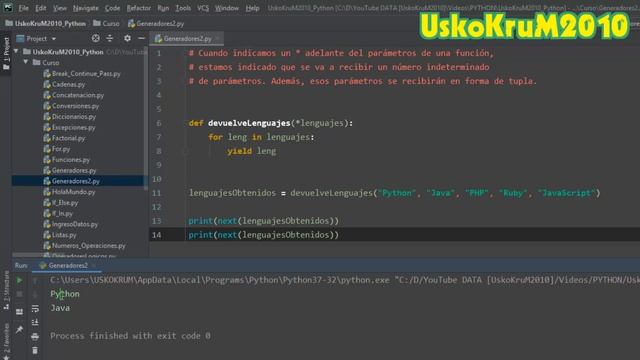Click the restore layout icon in Run panel
Viewport: 640px width, 360px height.
[x=19, y=312]
